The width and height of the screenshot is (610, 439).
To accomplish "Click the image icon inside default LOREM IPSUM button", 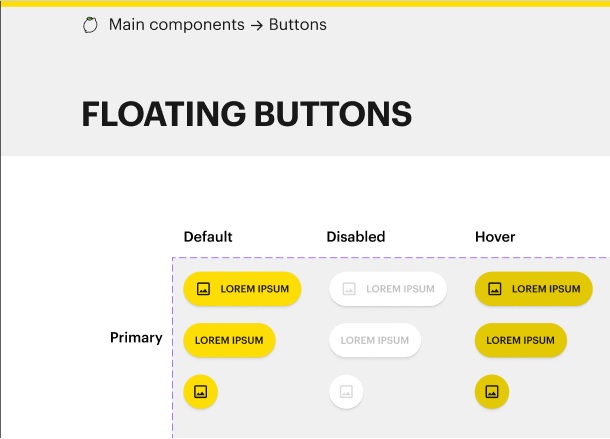I will point(204,289).
